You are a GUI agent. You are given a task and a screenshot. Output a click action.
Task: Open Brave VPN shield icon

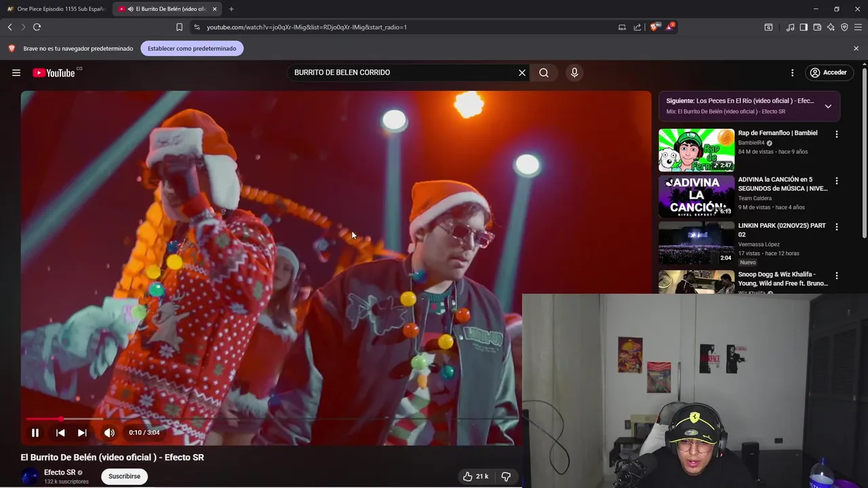844,27
